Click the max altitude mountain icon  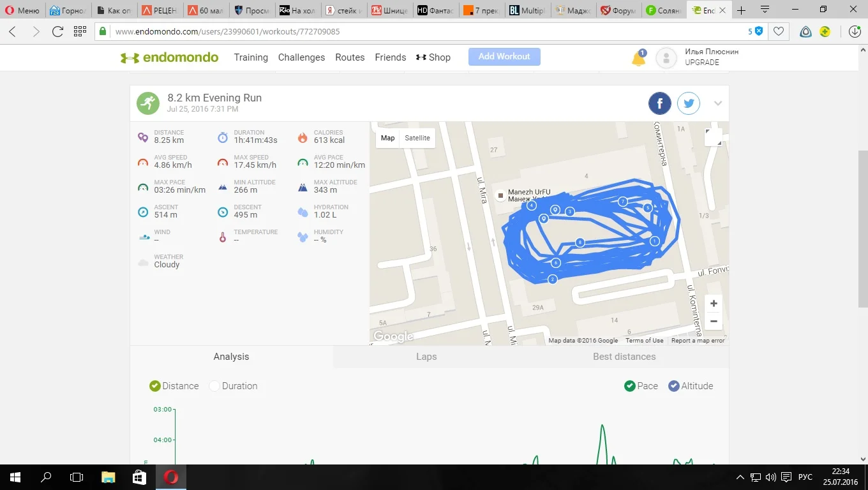[x=303, y=187]
